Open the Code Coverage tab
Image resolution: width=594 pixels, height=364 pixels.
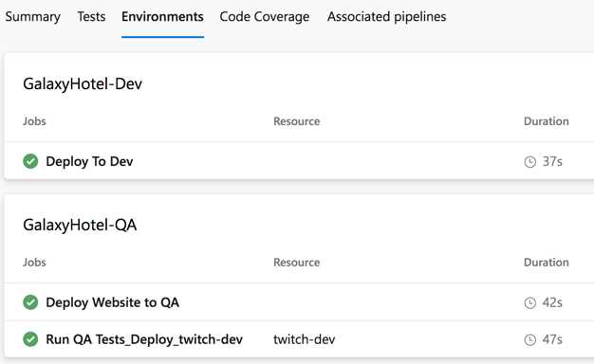[265, 17]
